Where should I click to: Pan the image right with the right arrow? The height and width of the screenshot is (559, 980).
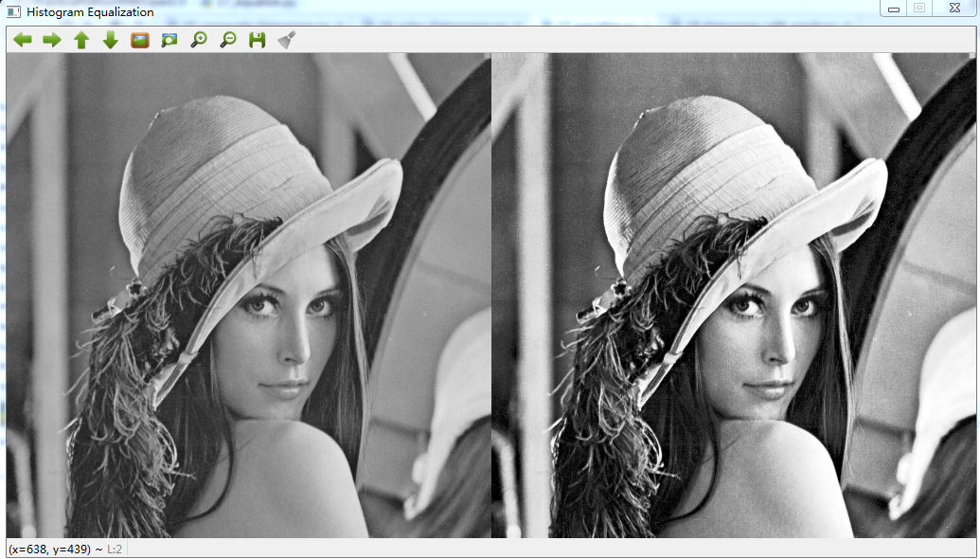click(52, 40)
